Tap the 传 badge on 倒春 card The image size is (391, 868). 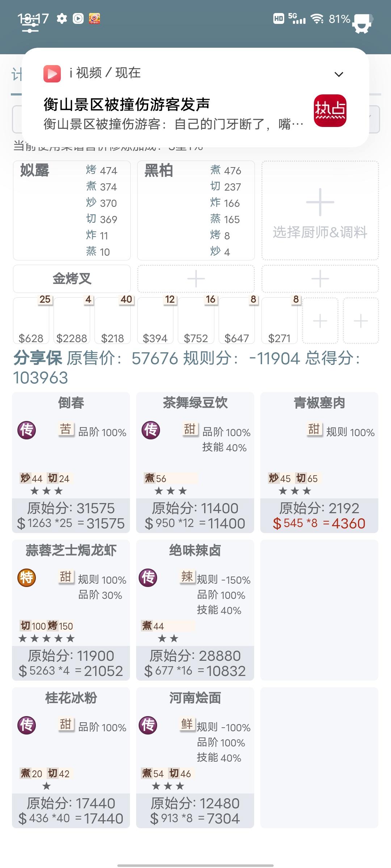[27, 430]
